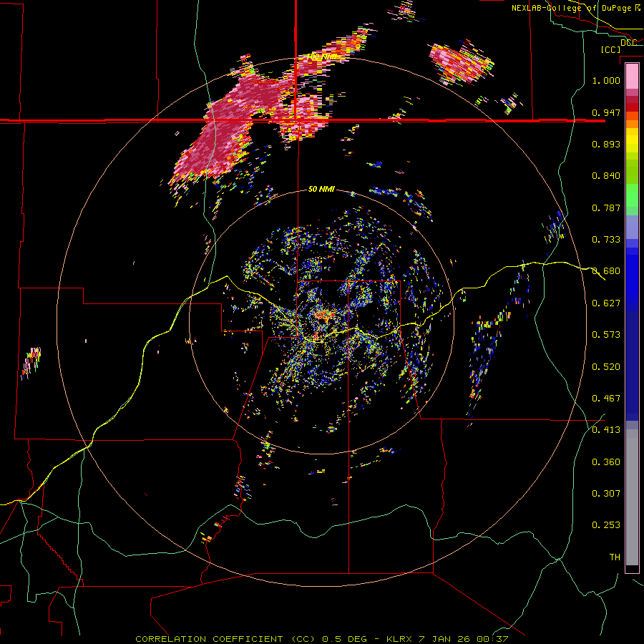Click the [CC] legend title label

pos(610,49)
